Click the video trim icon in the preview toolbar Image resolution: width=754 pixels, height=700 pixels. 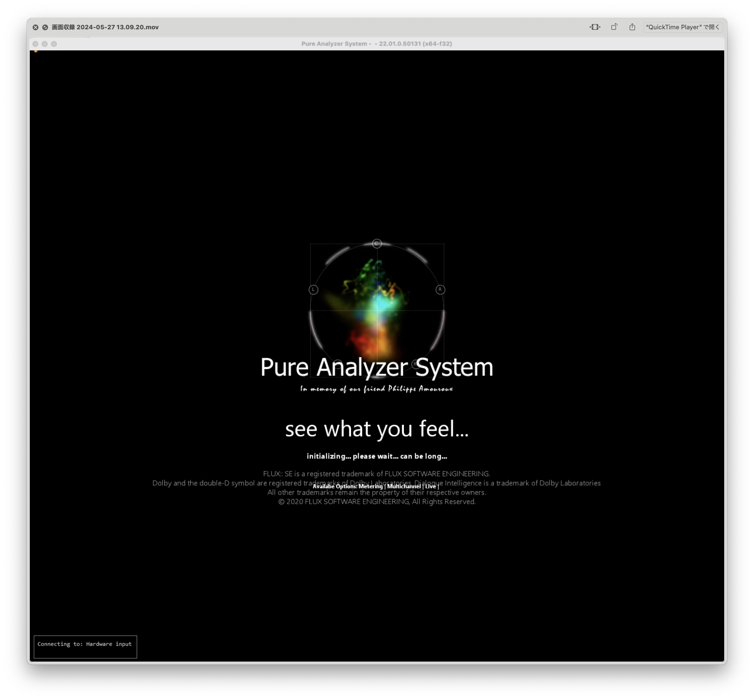(595, 27)
